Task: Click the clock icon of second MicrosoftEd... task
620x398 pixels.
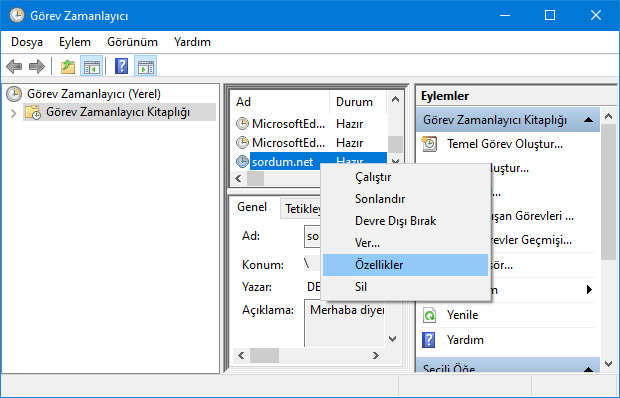Action: (x=242, y=142)
